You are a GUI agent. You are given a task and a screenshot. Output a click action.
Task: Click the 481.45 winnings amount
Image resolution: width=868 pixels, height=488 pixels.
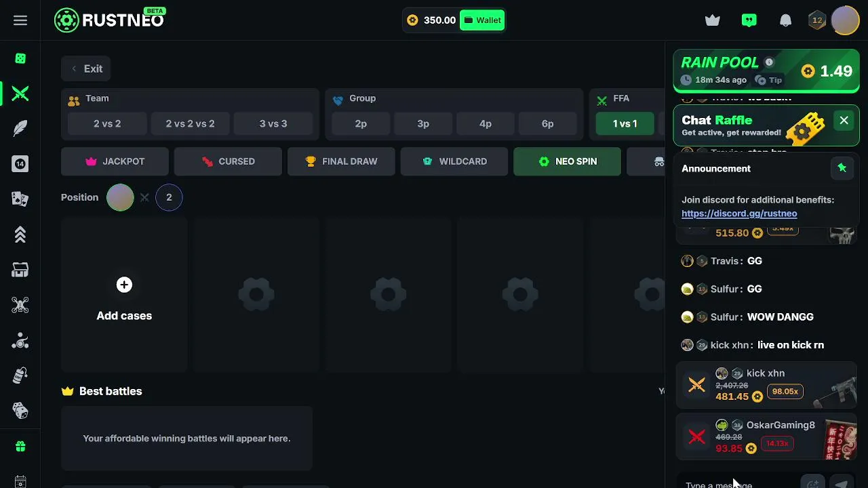click(x=732, y=396)
